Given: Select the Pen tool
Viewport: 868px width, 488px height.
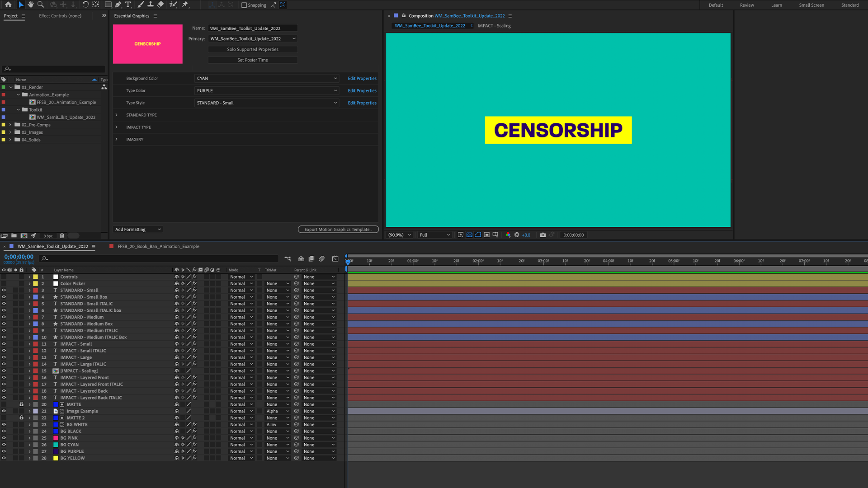Looking at the screenshot, I should pyautogui.click(x=118, y=5).
